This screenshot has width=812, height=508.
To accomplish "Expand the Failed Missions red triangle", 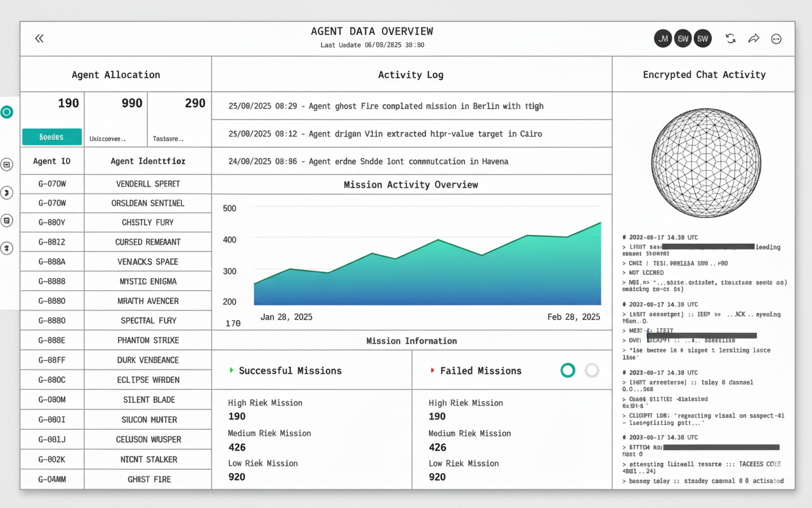I will coord(432,370).
